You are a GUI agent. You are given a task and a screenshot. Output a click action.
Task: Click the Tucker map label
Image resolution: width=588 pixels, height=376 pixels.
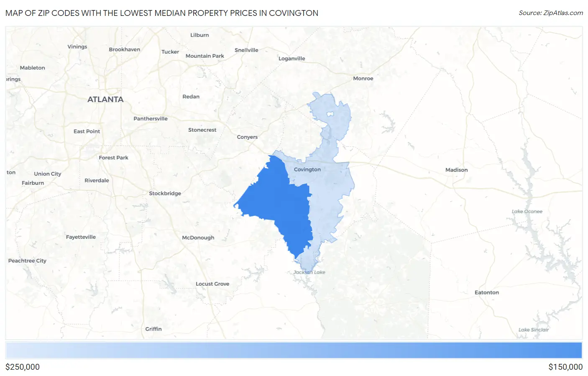click(170, 52)
